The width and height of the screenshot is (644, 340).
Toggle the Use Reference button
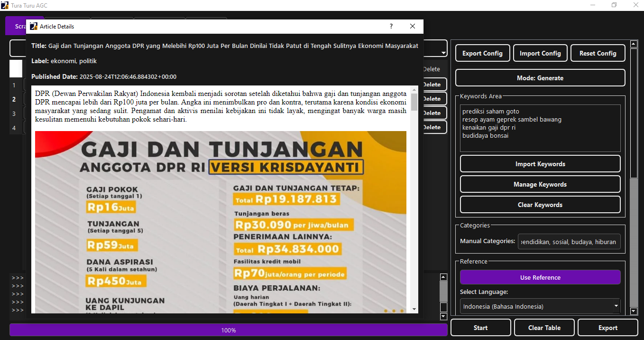[540, 277]
